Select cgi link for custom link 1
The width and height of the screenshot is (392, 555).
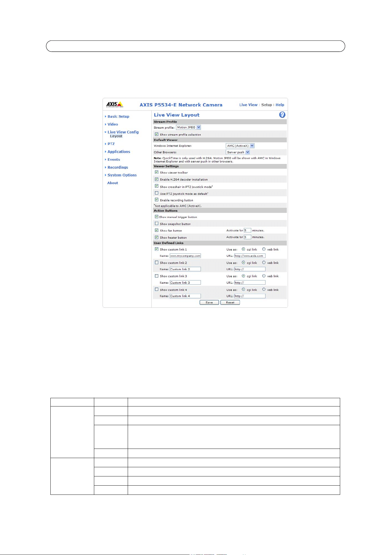pos(244,249)
